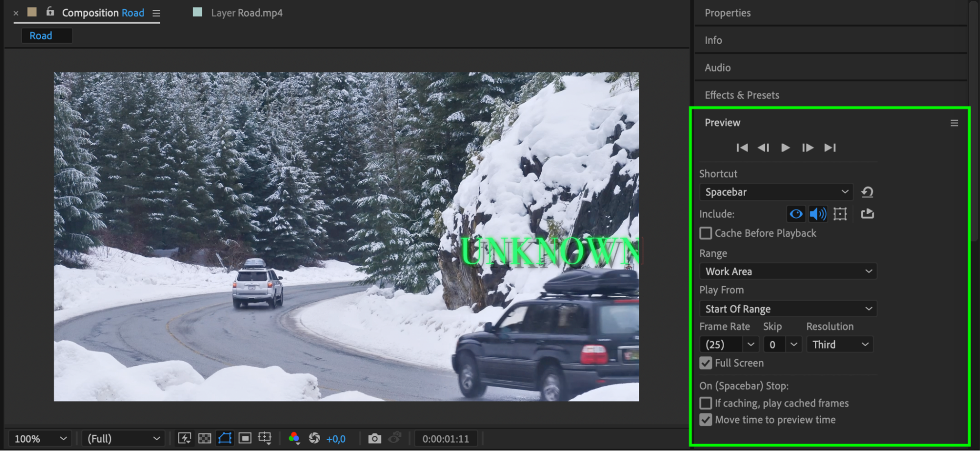Click the 0:00:01:11 current time display
The image size is (980, 451).
point(446,439)
